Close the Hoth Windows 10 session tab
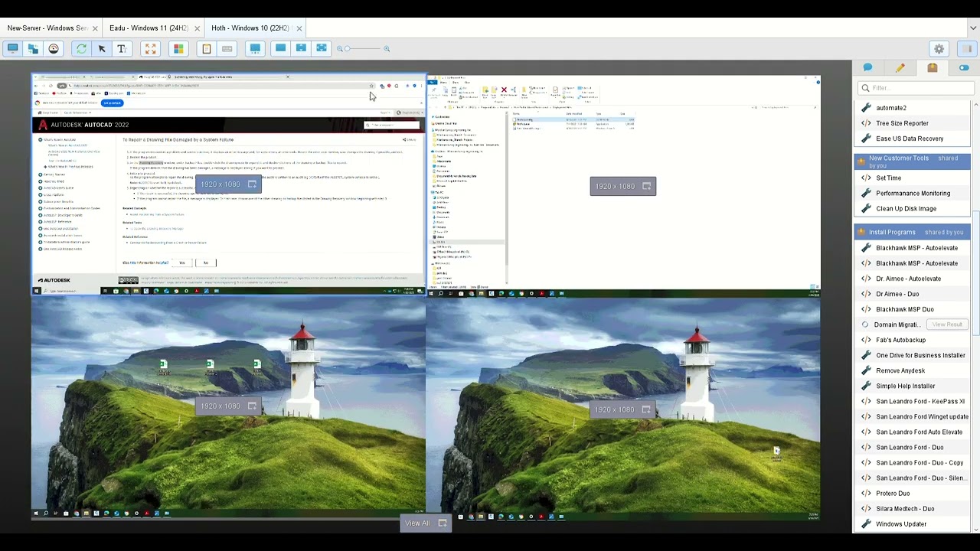Image resolution: width=980 pixels, height=551 pixels. 299,28
